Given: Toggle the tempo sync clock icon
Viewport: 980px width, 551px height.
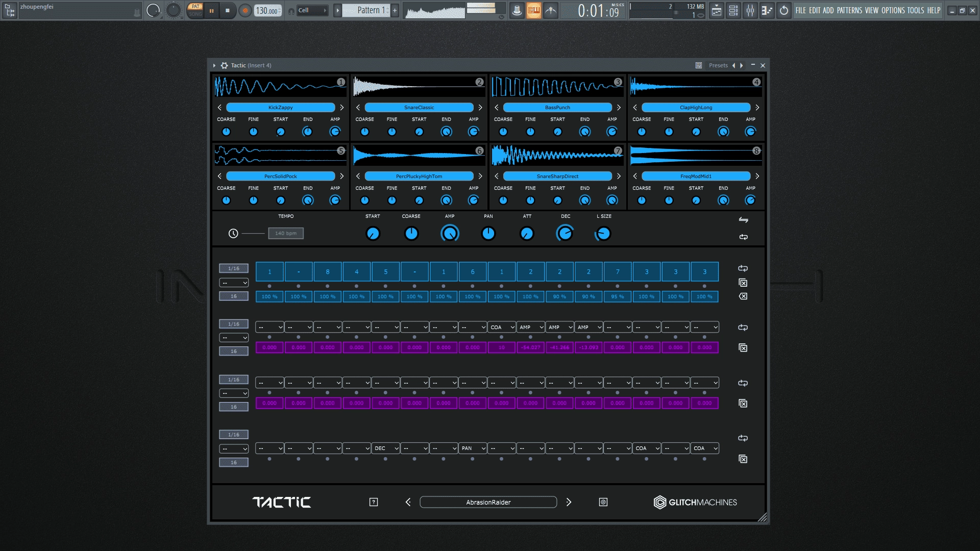Looking at the screenshot, I should coord(233,234).
